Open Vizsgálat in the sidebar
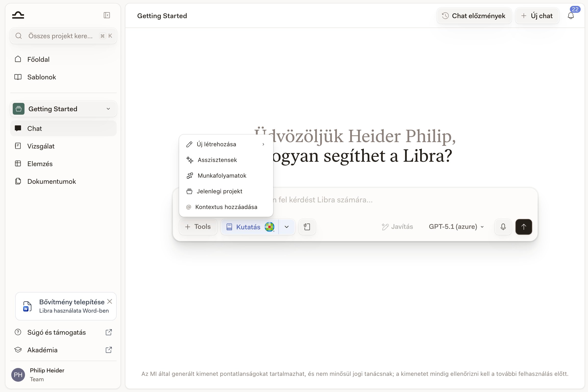The image size is (588, 392). point(63,146)
